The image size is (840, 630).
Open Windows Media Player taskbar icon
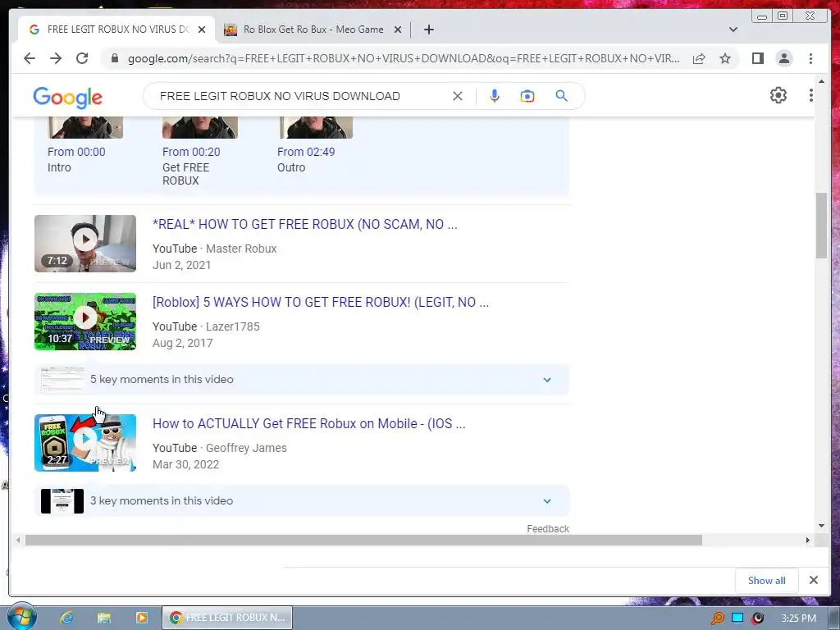141,618
